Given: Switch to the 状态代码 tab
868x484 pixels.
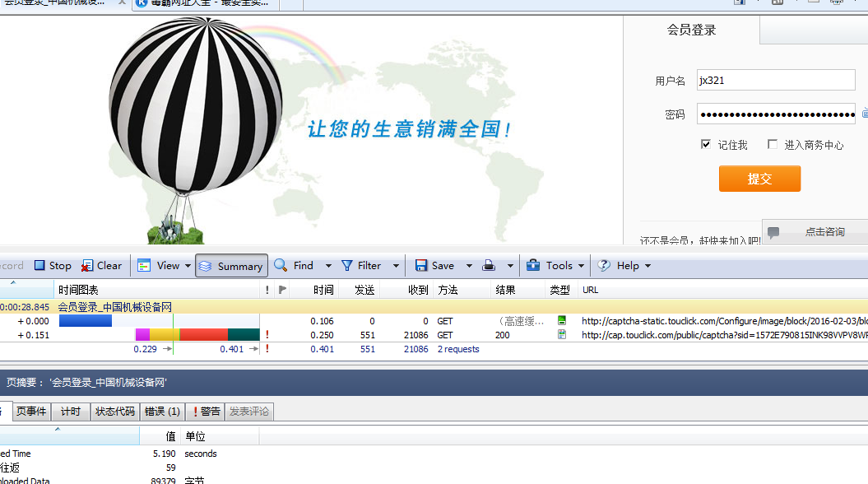Looking at the screenshot, I should 114,412.
